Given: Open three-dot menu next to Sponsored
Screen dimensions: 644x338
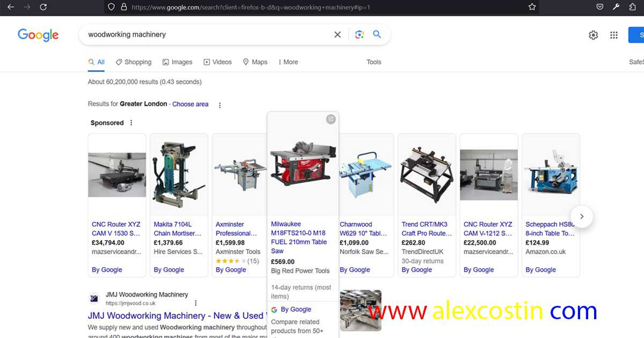Looking at the screenshot, I should pyautogui.click(x=131, y=123).
